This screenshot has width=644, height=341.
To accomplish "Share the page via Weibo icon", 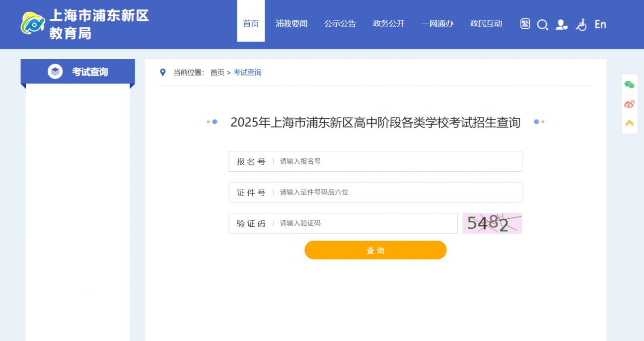I will pyautogui.click(x=629, y=104).
